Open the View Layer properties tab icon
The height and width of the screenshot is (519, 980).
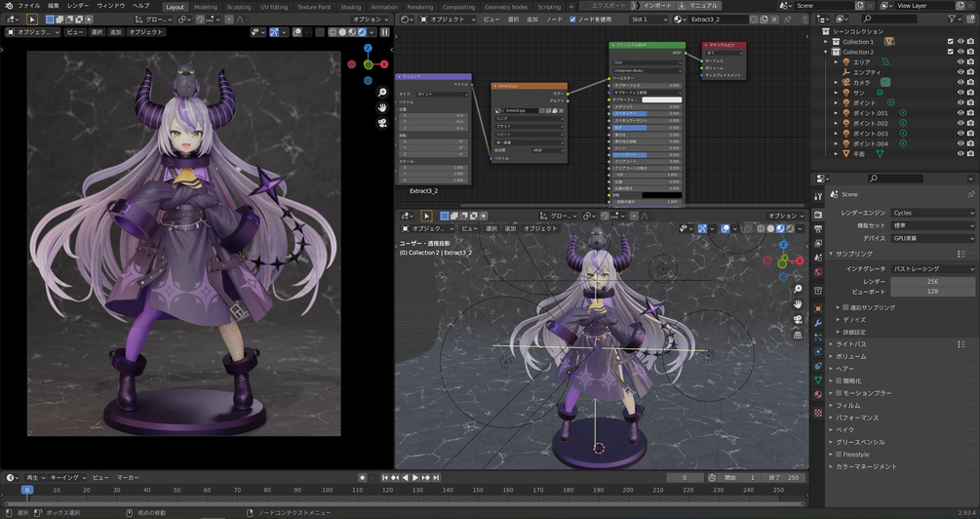(x=818, y=244)
